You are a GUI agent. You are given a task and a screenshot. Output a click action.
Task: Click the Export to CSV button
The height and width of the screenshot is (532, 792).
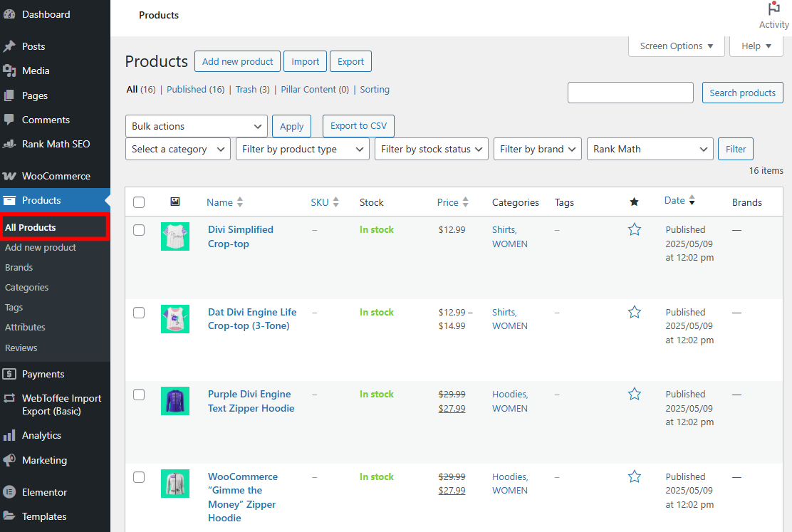[358, 126]
